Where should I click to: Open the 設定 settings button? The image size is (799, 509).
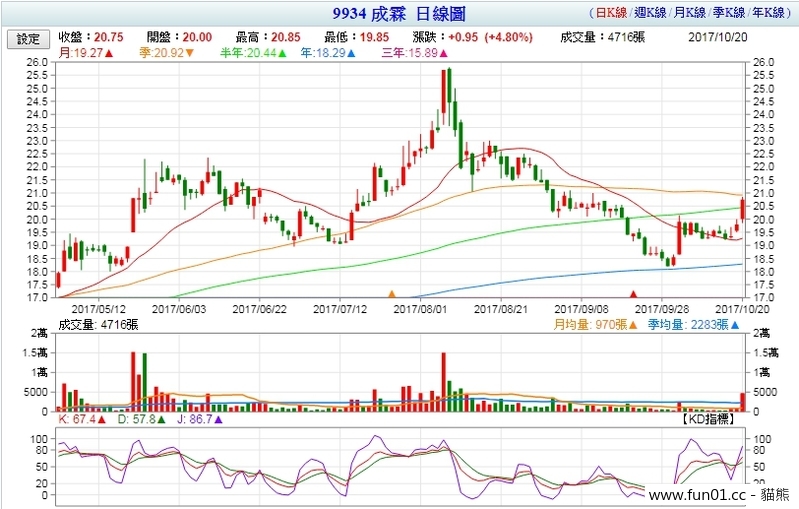click(28, 39)
